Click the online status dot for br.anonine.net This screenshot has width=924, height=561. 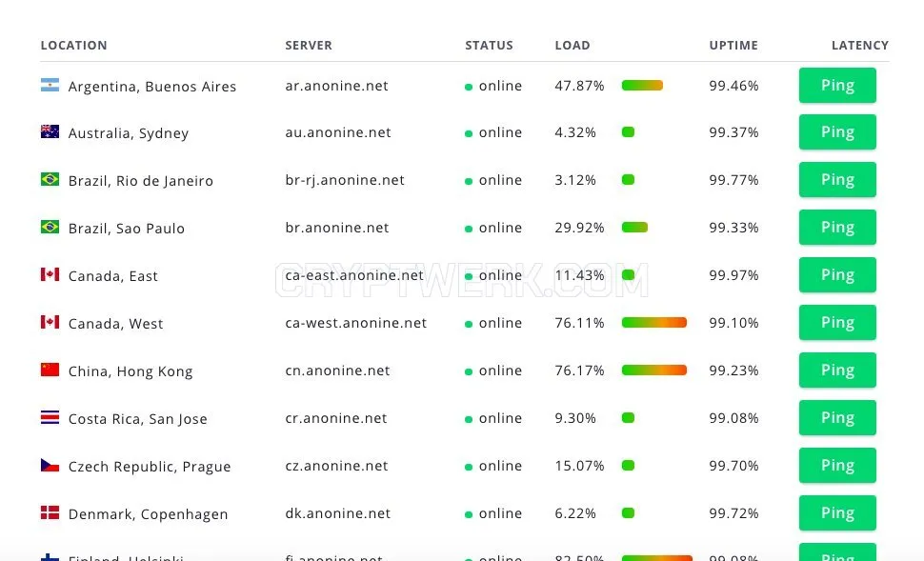pos(469,230)
